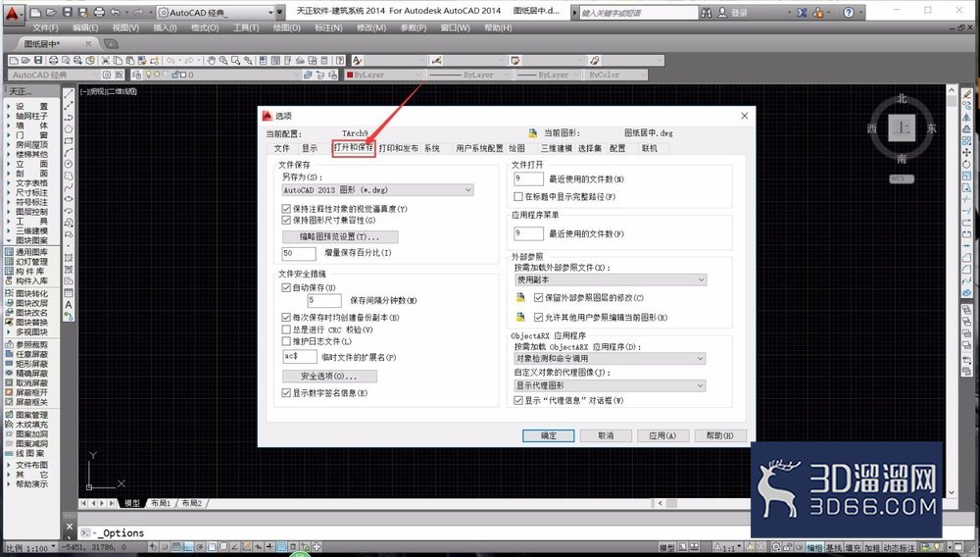Click 取消 in Options dialog
The width and height of the screenshot is (980, 557).
coord(606,435)
